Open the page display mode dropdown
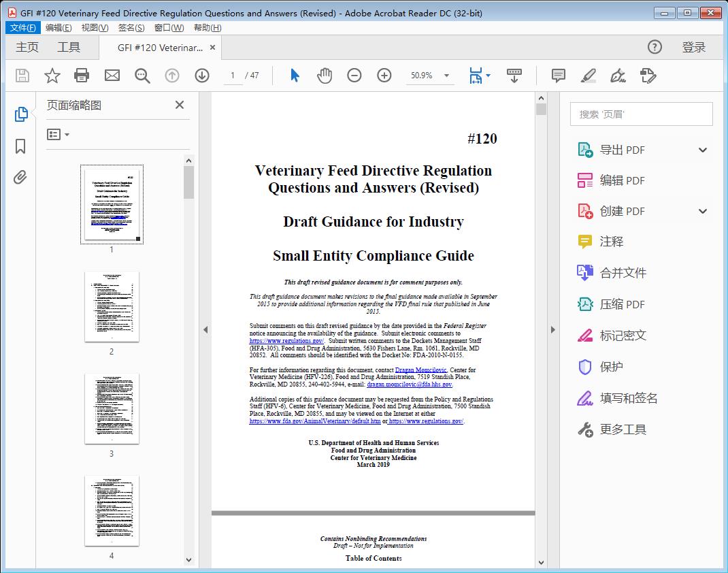 [478, 76]
